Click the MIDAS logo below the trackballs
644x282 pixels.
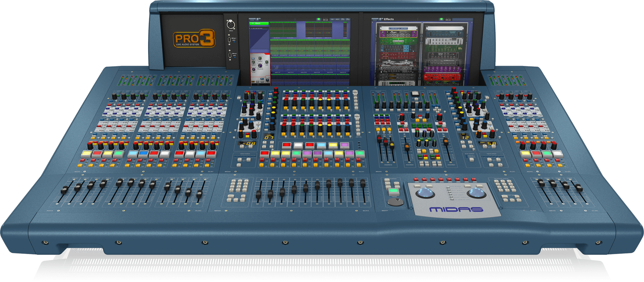click(456, 209)
